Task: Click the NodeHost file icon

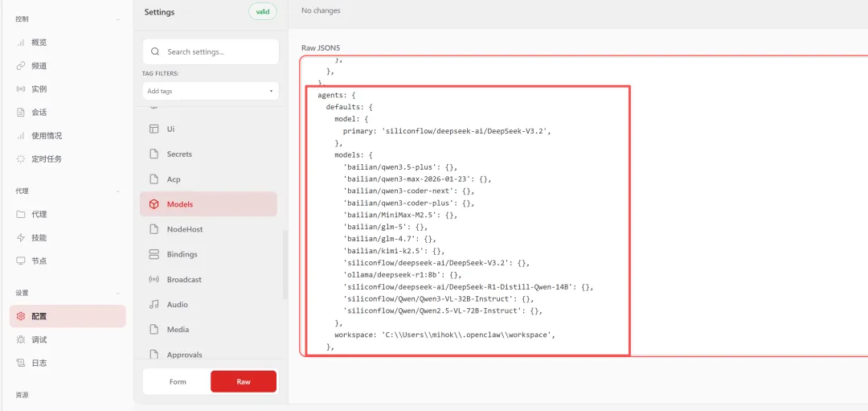Action: [x=154, y=229]
